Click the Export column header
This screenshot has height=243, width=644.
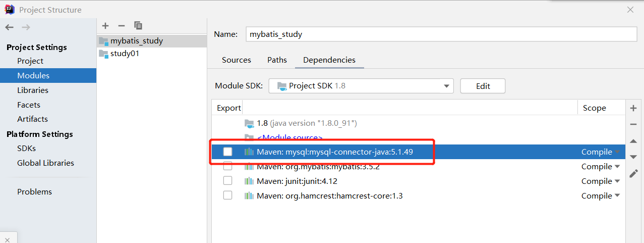(229, 108)
